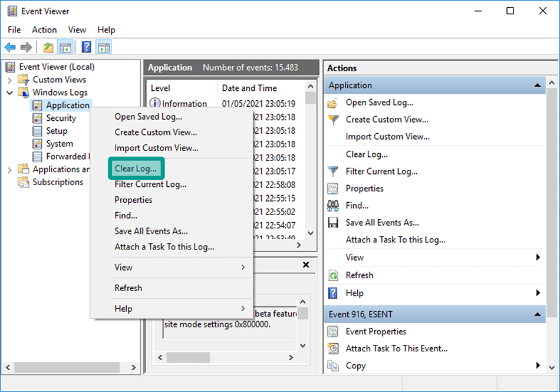The image size is (560, 392).
Task: Click the Security log icon in tree
Action: [37, 118]
